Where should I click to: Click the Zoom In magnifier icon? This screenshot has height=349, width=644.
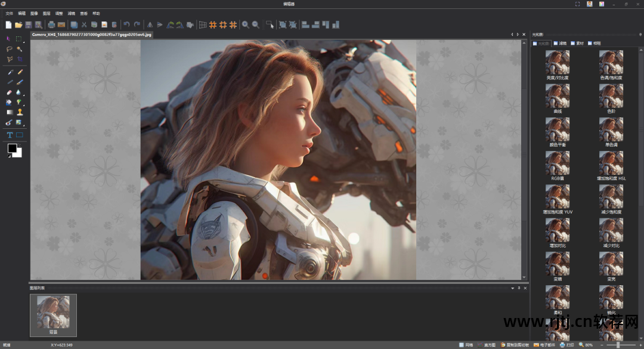click(x=245, y=24)
